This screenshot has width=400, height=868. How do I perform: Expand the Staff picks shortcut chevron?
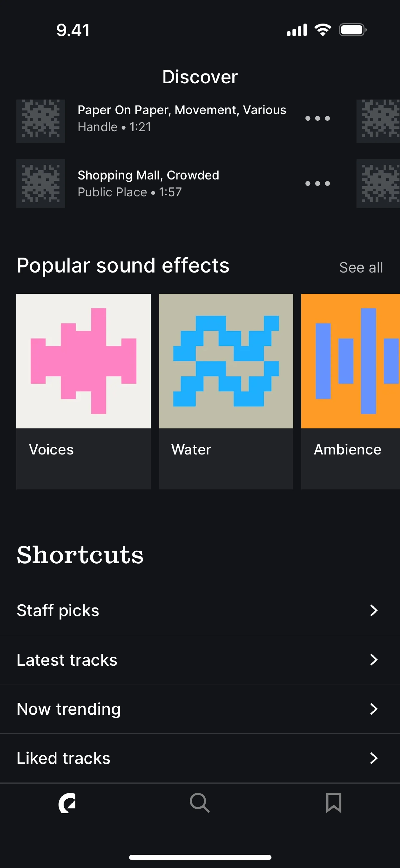(374, 610)
